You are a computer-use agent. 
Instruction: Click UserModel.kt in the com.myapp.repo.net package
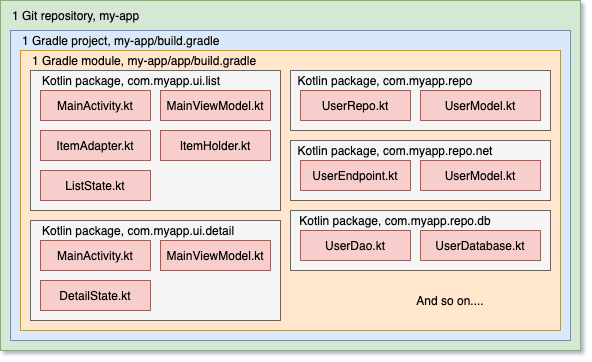pos(480,176)
